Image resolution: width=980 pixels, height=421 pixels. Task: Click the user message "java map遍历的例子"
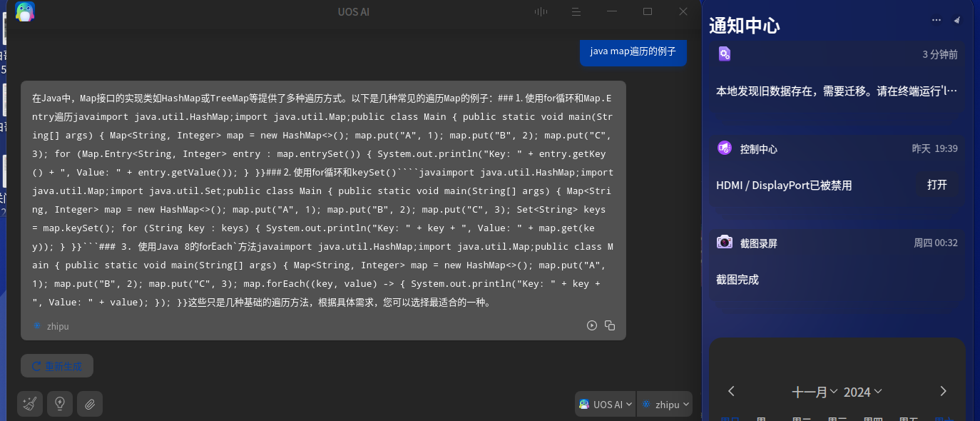point(633,51)
